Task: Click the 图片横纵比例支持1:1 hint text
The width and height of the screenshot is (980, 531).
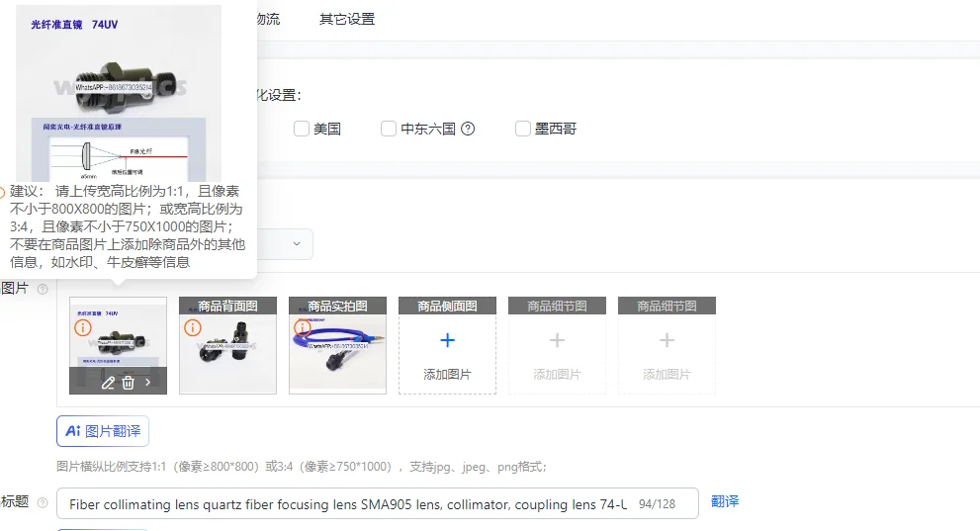Action: click(302, 467)
